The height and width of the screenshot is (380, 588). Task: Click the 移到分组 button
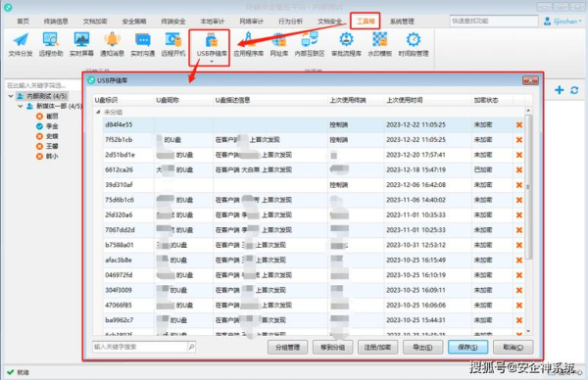(x=332, y=348)
